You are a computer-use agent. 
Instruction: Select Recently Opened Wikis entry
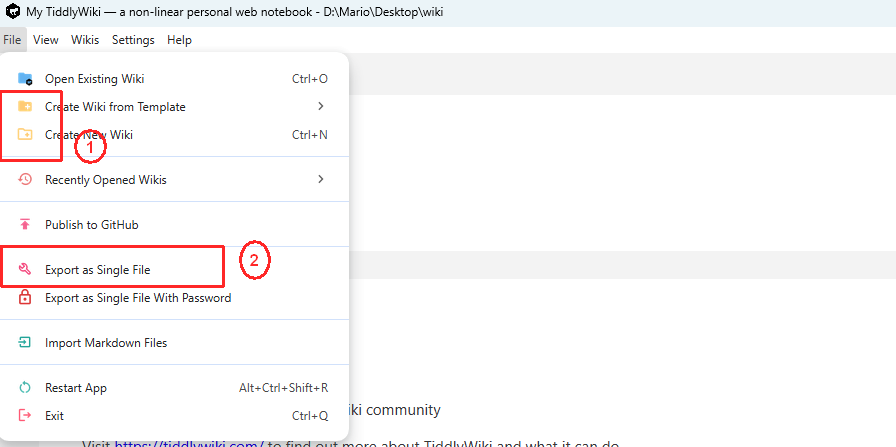click(174, 179)
